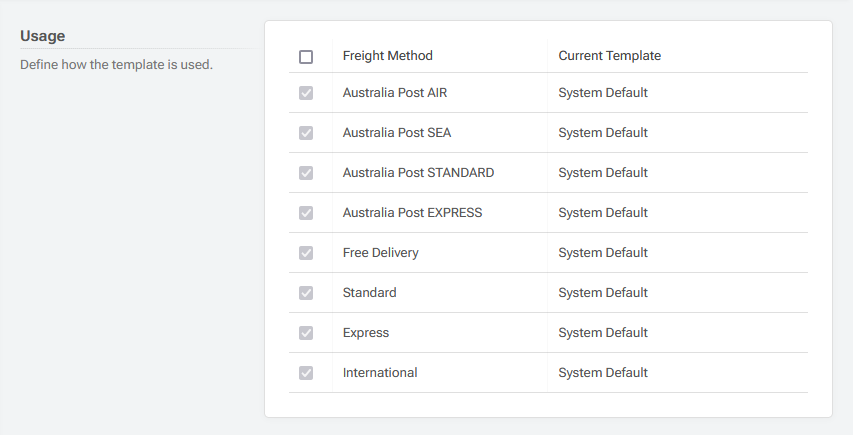Viewport: 853px width, 435px height.
Task: Select the Free Delivery row label
Action: click(x=380, y=253)
